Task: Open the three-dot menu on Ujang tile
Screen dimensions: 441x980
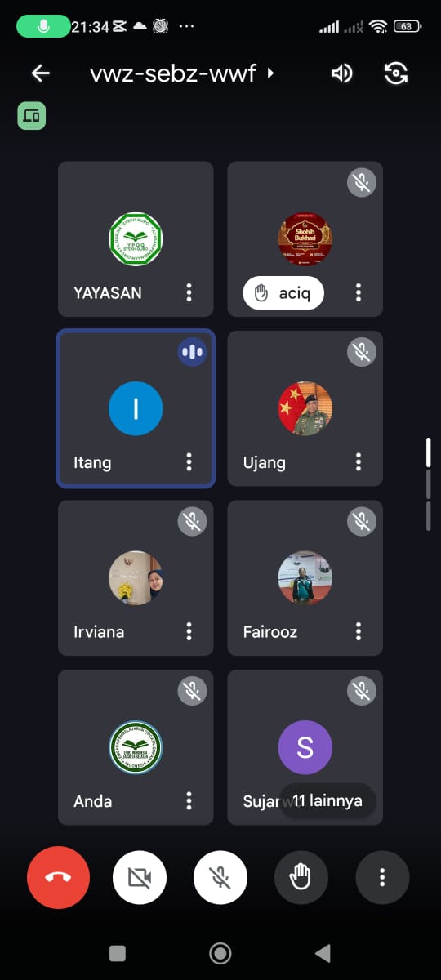Action: pyautogui.click(x=358, y=462)
